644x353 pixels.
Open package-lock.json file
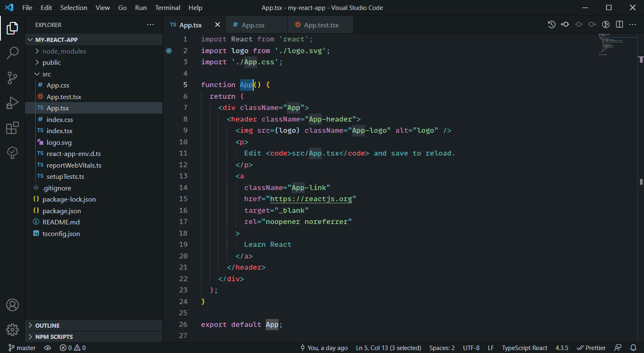click(x=94, y=200)
